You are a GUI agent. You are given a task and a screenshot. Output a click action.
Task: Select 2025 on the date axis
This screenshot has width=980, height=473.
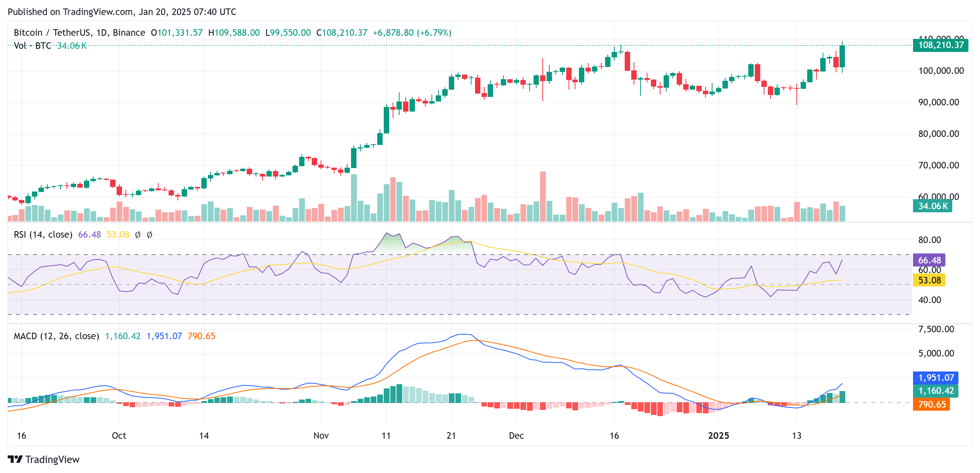(719, 436)
